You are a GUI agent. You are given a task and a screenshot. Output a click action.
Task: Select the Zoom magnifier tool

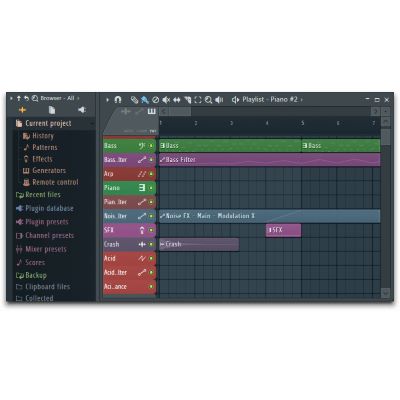(208, 100)
